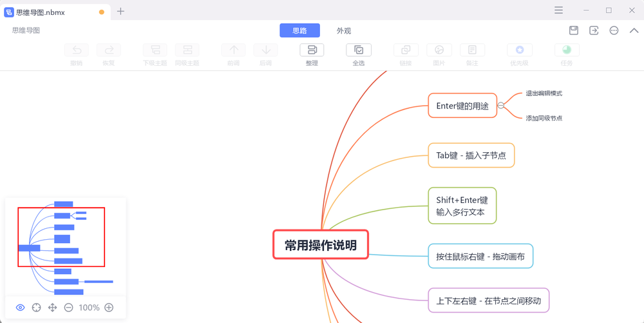Viewport: 644px width, 323px height.
Task: Zoom in with the plus icon
Action: [109, 308]
